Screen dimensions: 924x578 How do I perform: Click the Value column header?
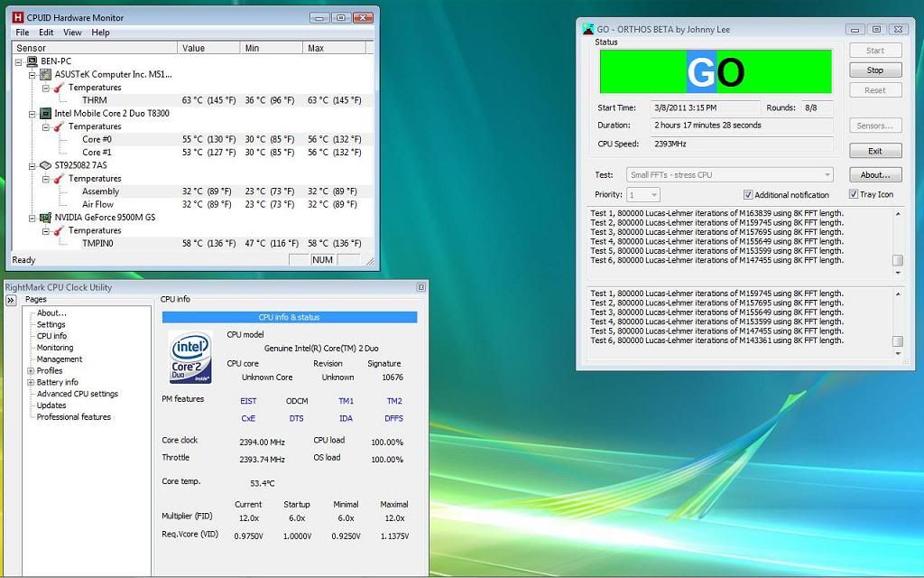(x=208, y=48)
